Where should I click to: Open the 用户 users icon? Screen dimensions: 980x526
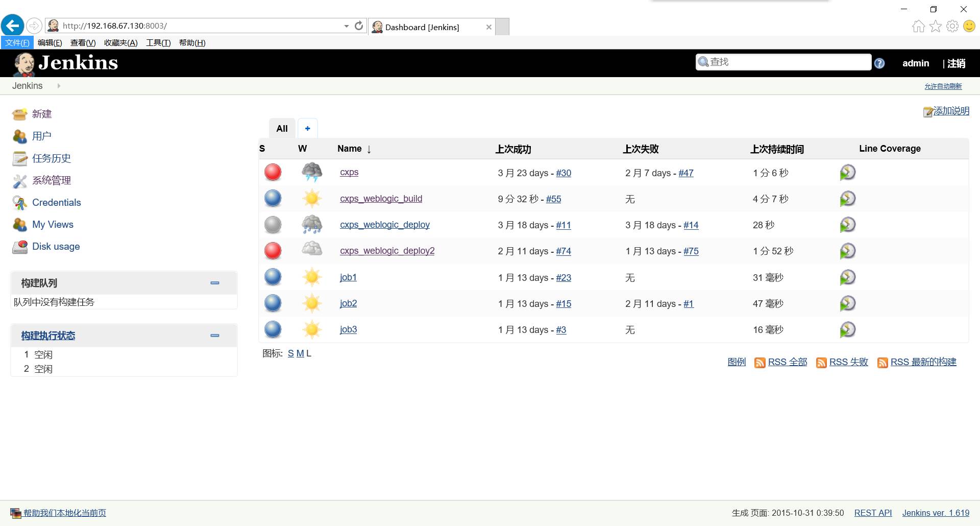(19, 136)
